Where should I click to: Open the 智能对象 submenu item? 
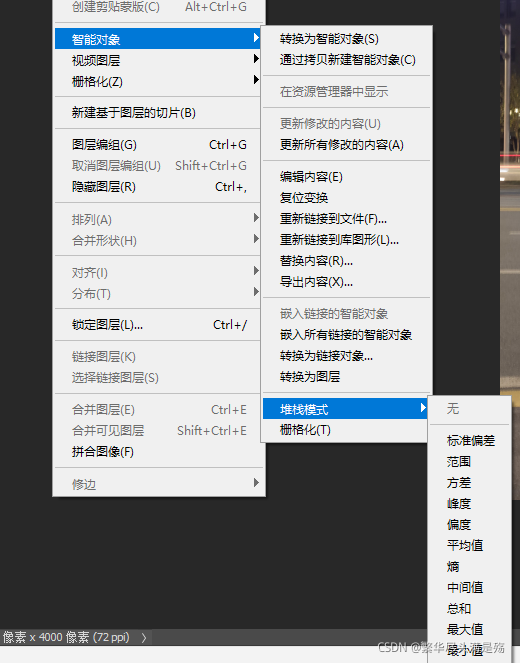(158, 39)
